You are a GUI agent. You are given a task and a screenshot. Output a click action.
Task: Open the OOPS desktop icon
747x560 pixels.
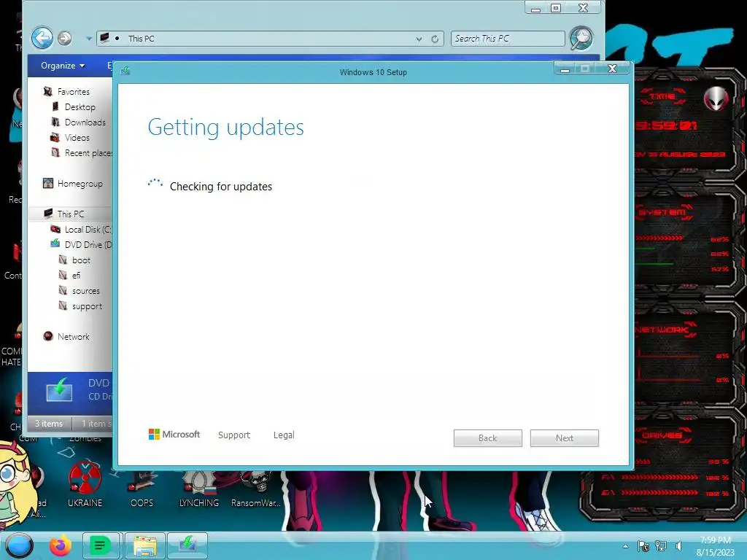tap(142, 488)
